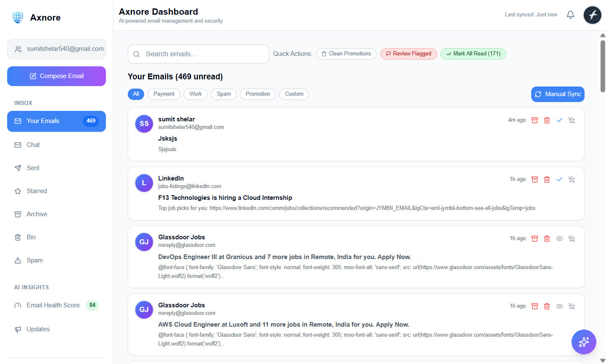The height and width of the screenshot is (364, 606).
Task: Switch to the Promotion filter tab
Action: (258, 94)
